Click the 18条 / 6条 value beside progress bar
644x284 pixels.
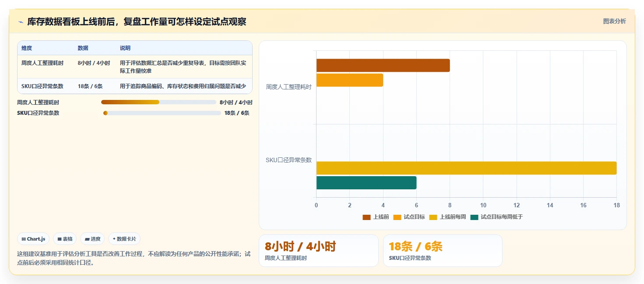coord(237,113)
